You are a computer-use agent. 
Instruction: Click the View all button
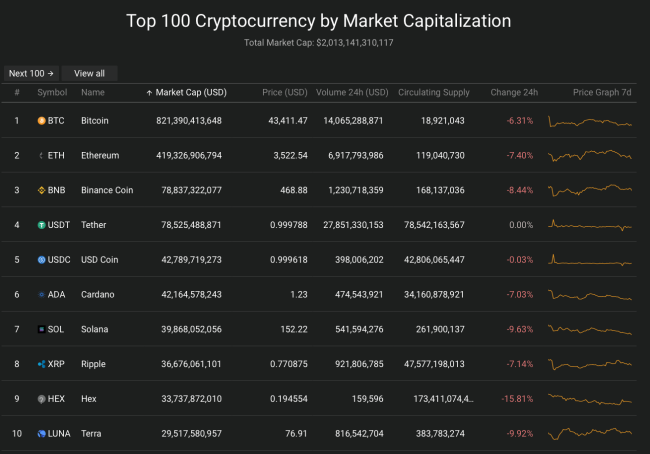[90, 73]
